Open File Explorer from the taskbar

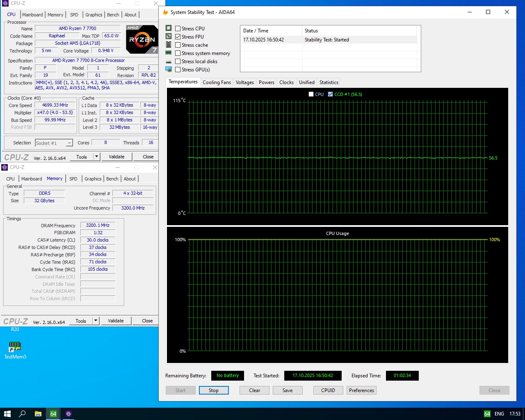(x=38, y=414)
